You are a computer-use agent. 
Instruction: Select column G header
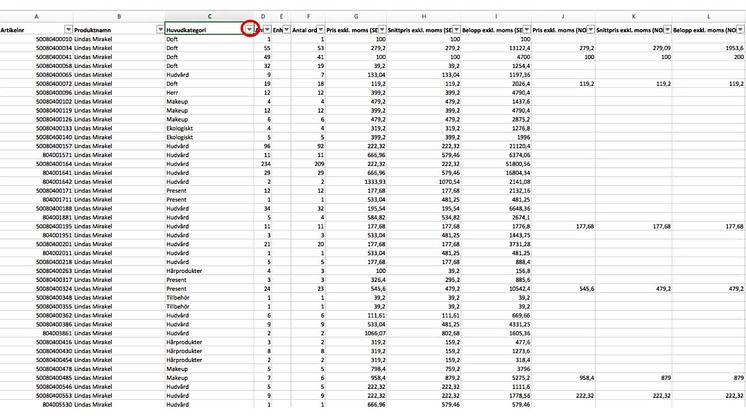coord(356,17)
